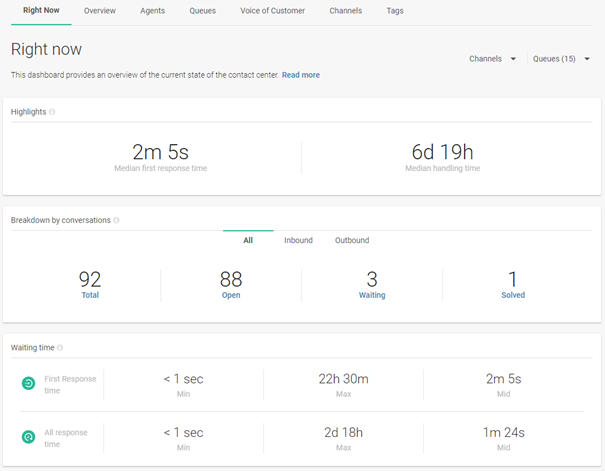
Task: Show Inbound conversations breakdown
Action: [x=298, y=241]
